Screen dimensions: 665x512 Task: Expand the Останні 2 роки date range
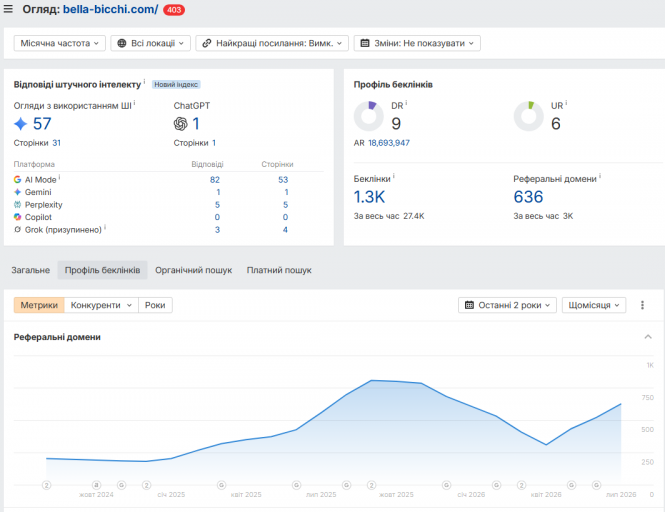[x=507, y=305]
